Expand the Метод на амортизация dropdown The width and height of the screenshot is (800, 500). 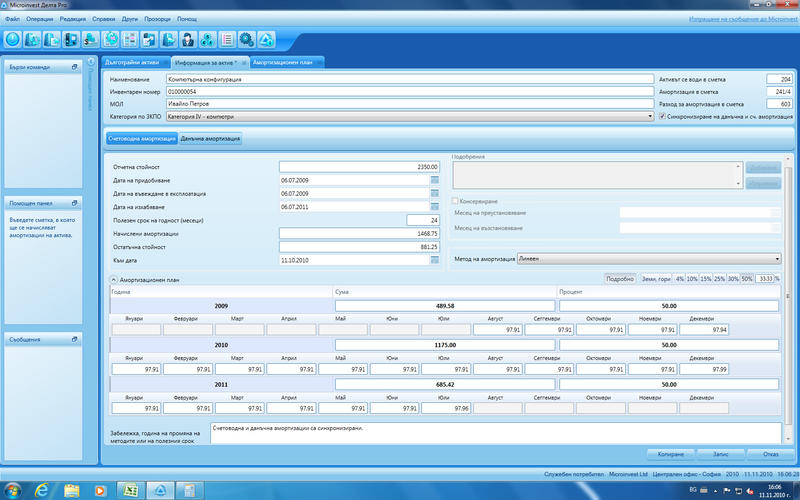pos(778,257)
